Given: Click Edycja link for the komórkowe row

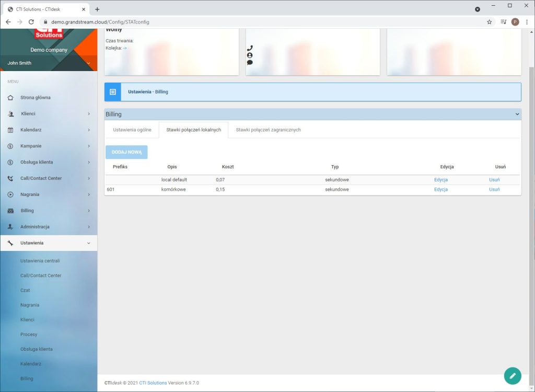Looking at the screenshot, I should pyautogui.click(x=440, y=189).
